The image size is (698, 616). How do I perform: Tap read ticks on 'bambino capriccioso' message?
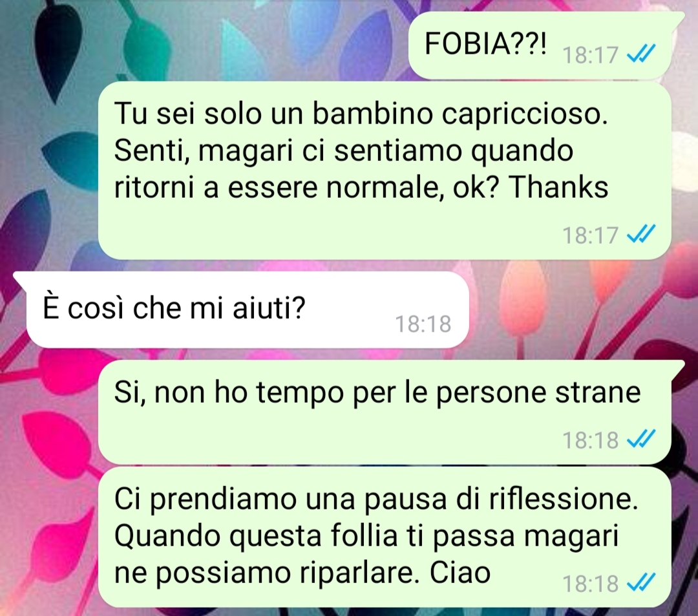pos(640,234)
